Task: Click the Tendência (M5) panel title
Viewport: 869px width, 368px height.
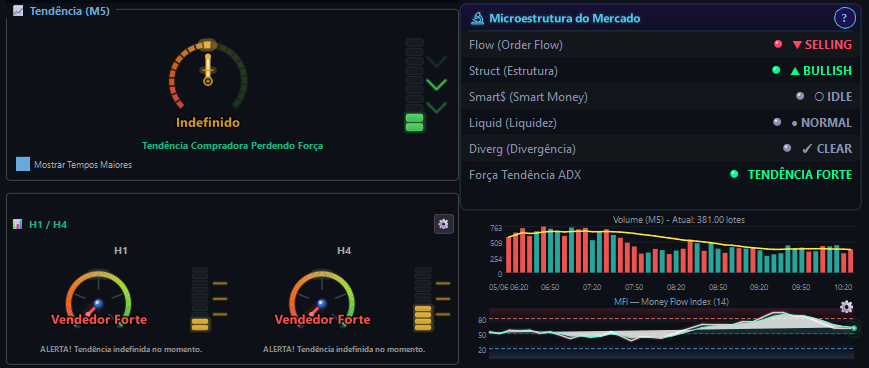Action: [x=69, y=11]
